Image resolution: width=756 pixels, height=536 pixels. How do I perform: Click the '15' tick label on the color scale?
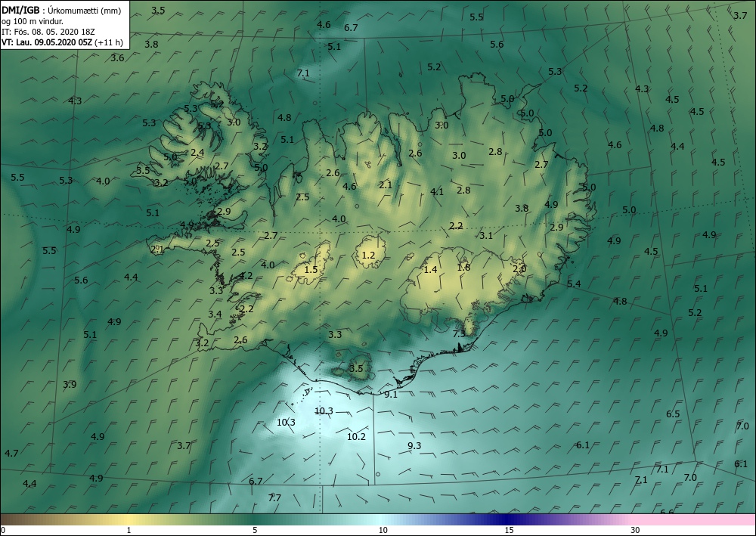click(509, 530)
